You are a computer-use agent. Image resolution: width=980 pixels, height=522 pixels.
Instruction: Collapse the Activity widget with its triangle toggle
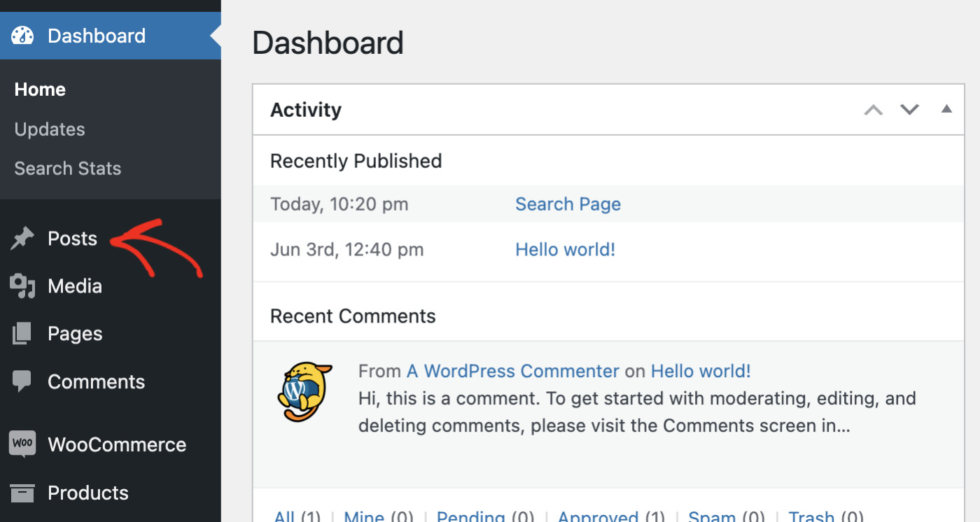coord(946,109)
